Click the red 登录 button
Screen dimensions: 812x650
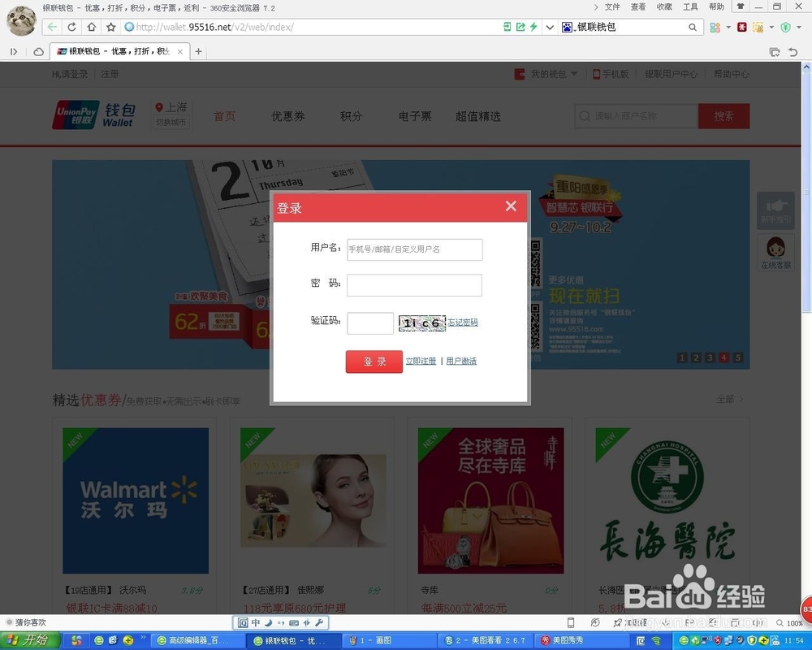[x=374, y=362]
